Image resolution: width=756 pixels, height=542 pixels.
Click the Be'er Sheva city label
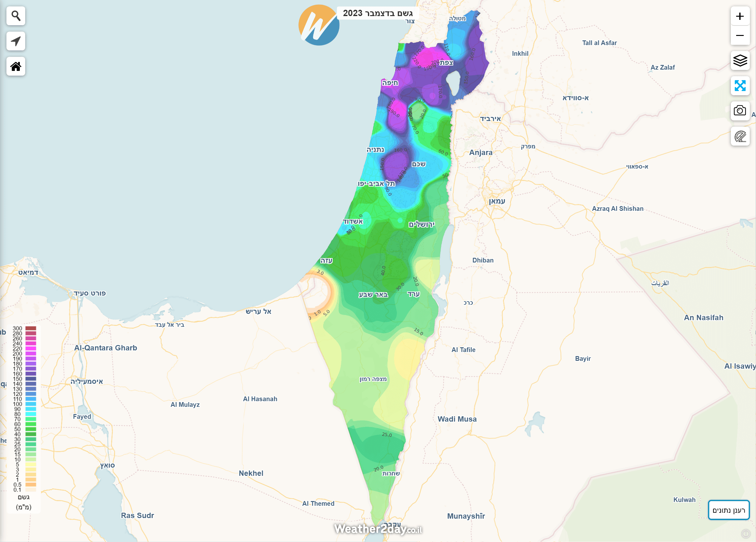coord(373,295)
